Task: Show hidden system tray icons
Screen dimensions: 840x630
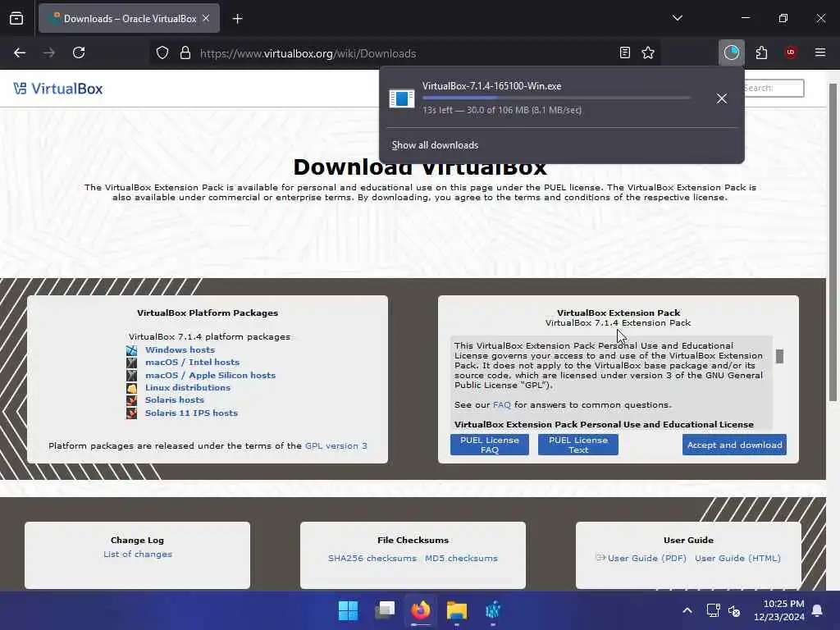Action: pos(687,610)
